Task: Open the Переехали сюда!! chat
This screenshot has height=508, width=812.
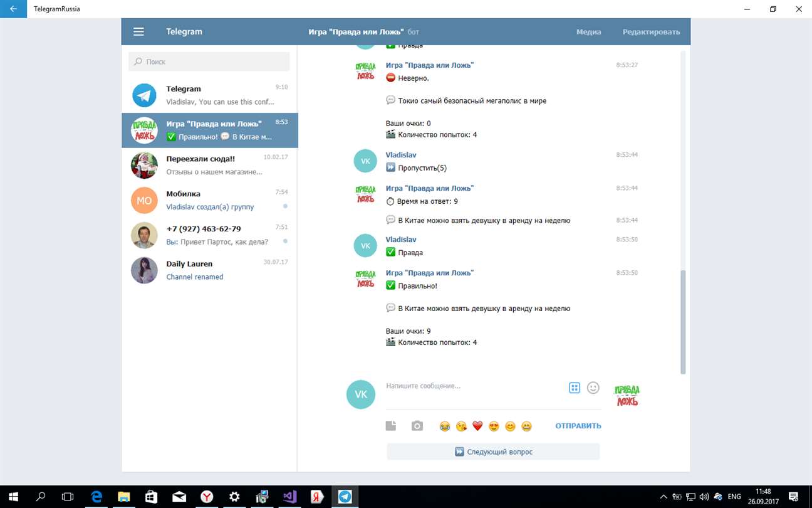Action: pos(210,165)
